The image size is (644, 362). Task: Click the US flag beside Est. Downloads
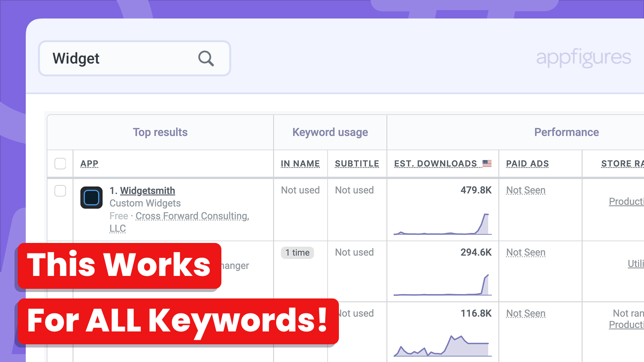487,163
